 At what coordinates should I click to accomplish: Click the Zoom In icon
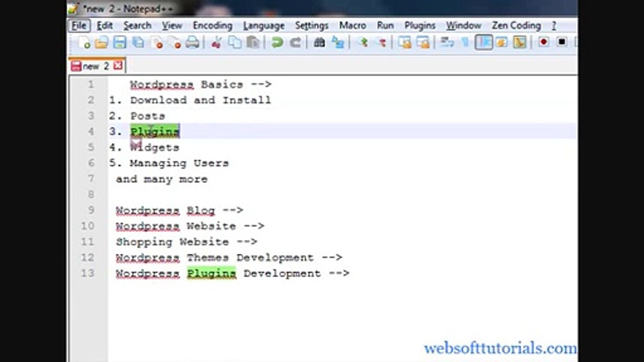(362, 43)
